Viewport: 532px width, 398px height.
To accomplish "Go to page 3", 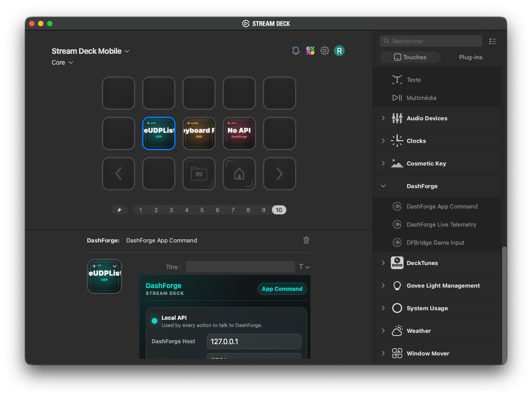I will [x=171, y=210].
